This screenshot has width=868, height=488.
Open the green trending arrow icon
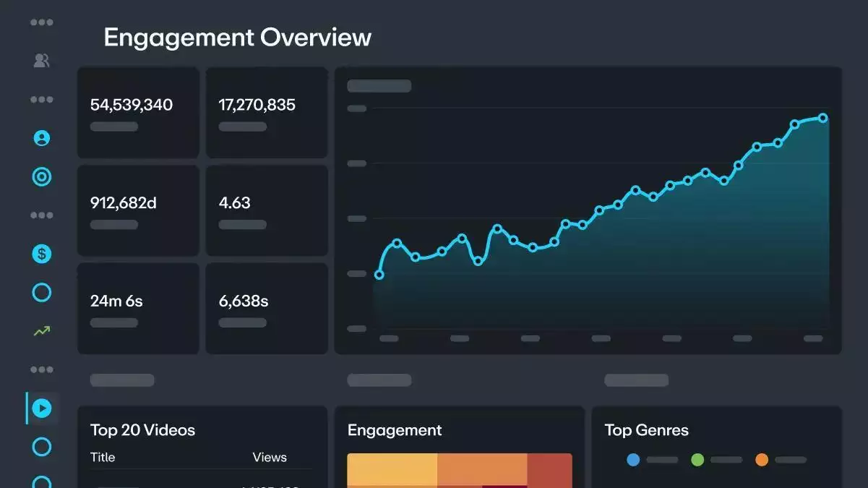click(42, 331)
